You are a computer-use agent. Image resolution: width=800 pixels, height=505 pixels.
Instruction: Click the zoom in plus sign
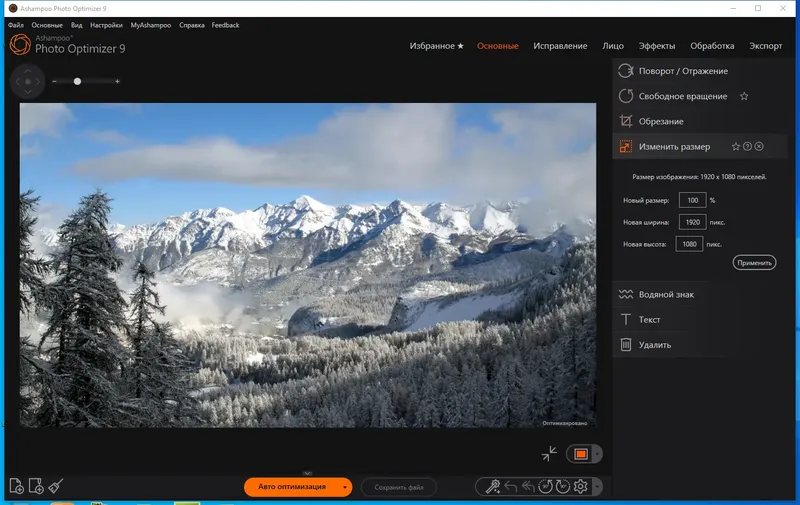coord(117,81)
